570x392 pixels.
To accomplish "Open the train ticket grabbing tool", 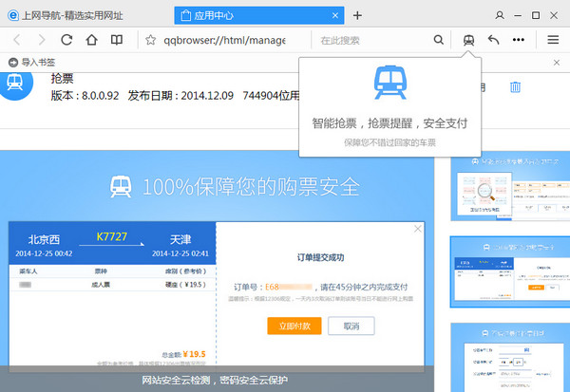I will (468, 40).
